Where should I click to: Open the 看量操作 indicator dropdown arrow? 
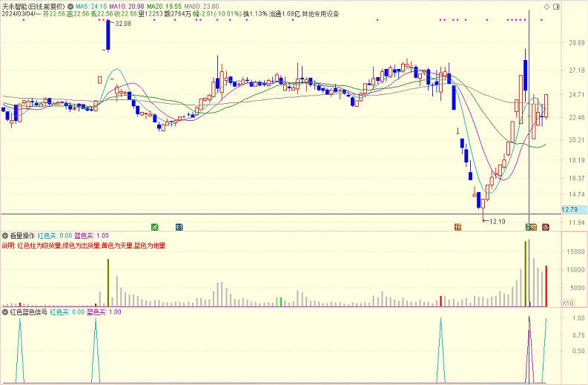pyautogui.click(x=5, y=236)
